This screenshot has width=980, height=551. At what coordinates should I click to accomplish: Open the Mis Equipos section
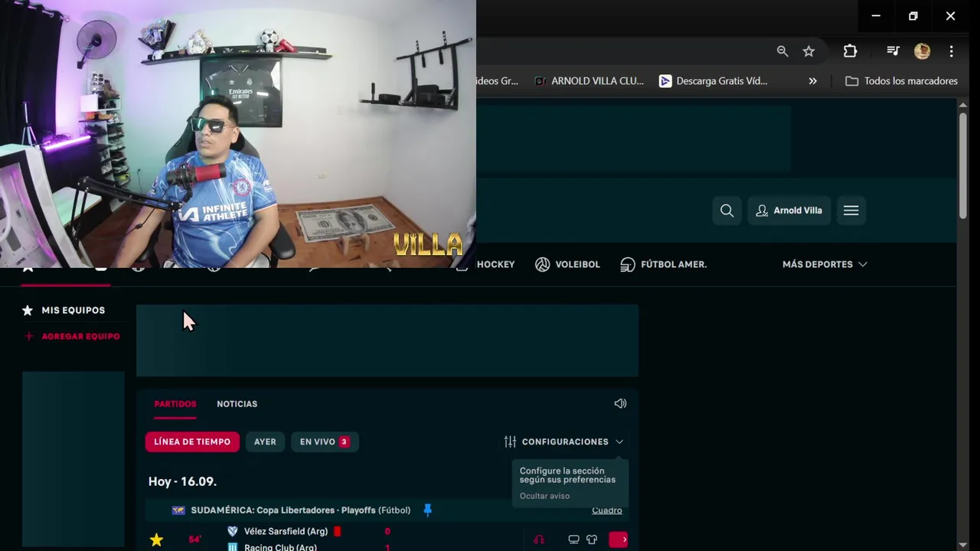click(64, 310)
